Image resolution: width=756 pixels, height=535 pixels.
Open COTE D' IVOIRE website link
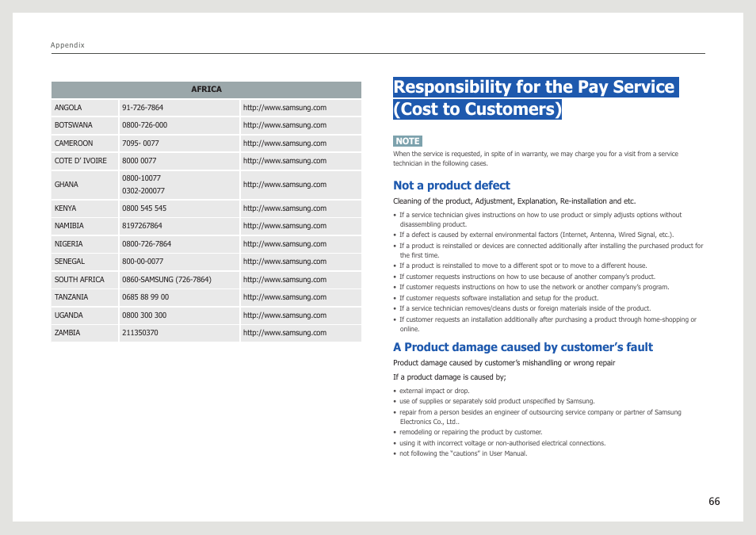(284, 161)
